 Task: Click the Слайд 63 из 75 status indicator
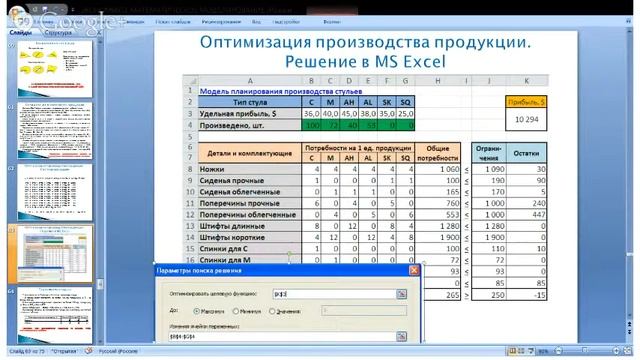tap(27, 351)
